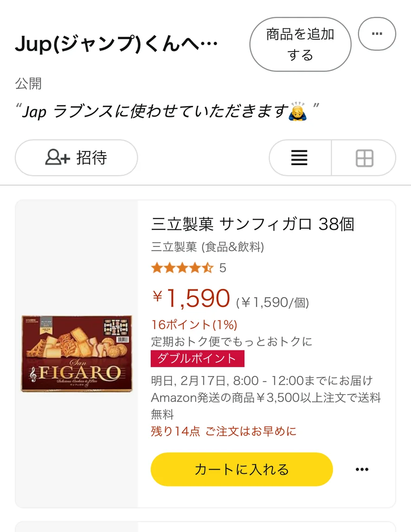Switch to list view layout
The width and height of the screenshot is (411, 532).
tap(300, 158)
